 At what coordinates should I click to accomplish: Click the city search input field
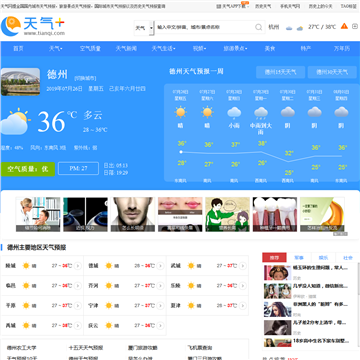coord(204,27)
